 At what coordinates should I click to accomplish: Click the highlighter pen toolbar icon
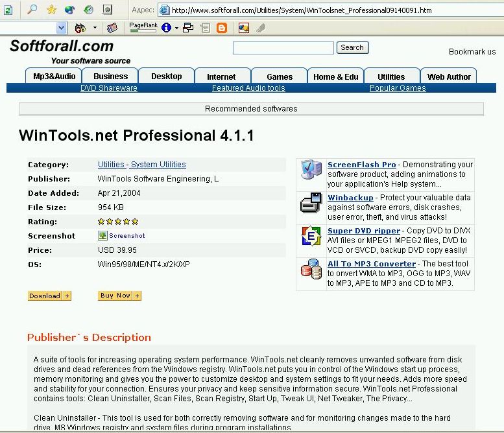(261, 28)
